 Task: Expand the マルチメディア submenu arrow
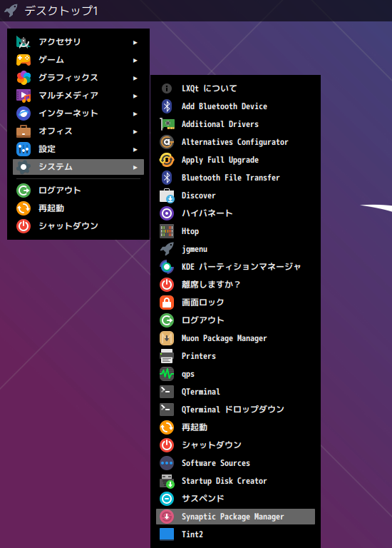[x=135, y=96]
